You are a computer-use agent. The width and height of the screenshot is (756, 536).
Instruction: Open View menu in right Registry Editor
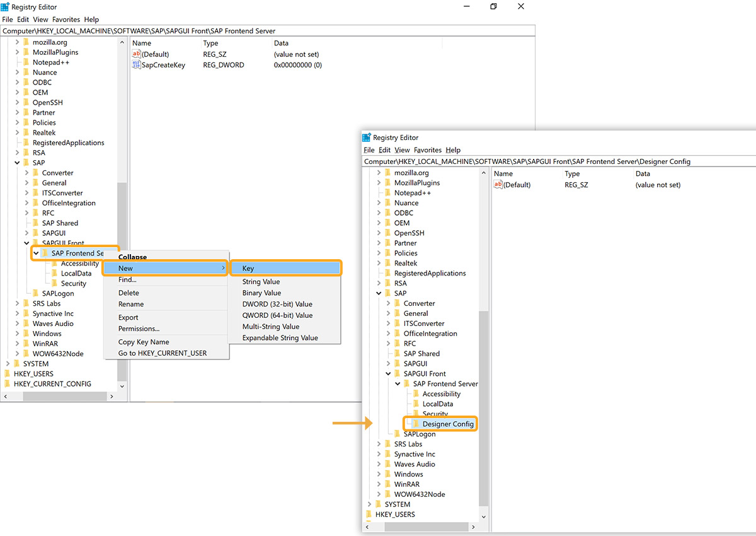click(x=403, y=150)
